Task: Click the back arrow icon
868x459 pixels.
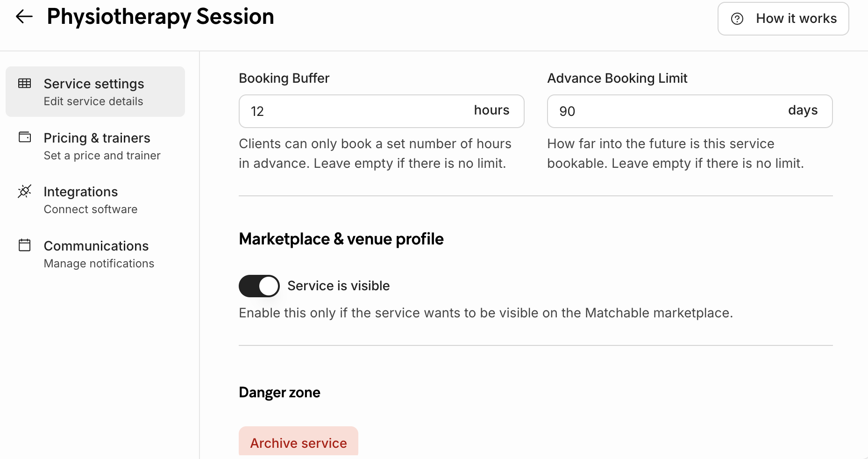Action: [24, 17]
